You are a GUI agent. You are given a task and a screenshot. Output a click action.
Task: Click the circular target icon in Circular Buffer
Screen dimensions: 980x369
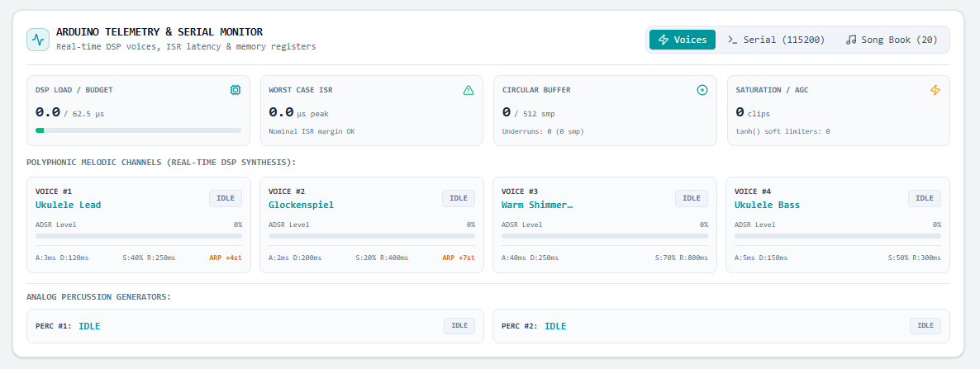point(702,90)
